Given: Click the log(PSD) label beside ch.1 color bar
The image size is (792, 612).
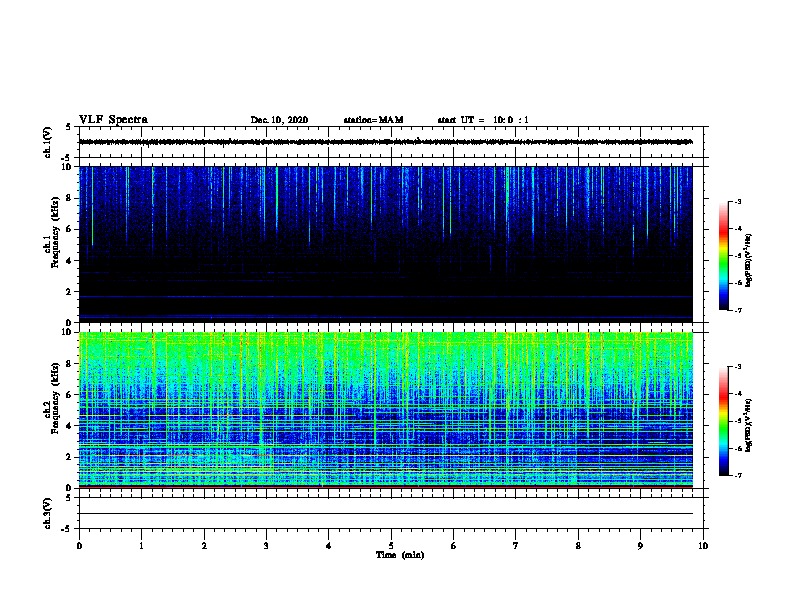Looking at the screenshot, I should (x=748, y=260).
